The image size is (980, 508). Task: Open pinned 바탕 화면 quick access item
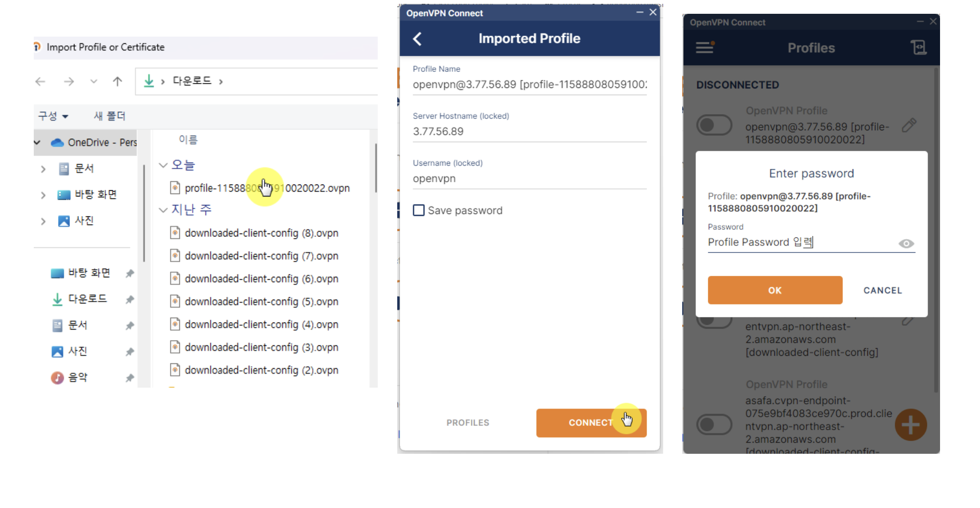(x=89, y=273)
